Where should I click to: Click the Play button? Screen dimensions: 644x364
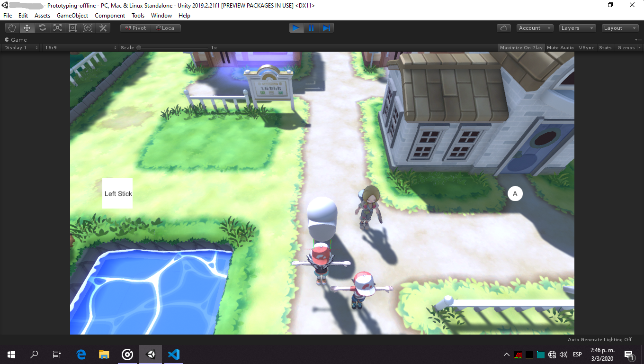tap(296, 28)
